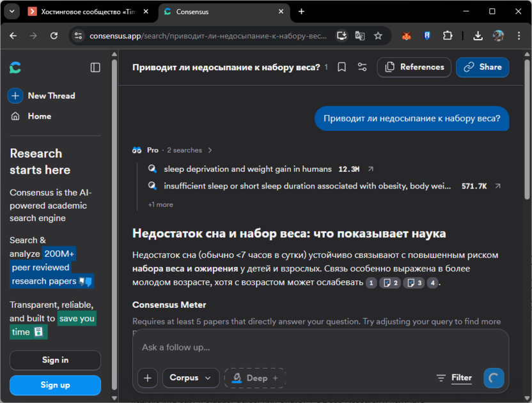The image size is (532, 403).
Task: Open thread settings sliders icon
Action: point(363,67)
